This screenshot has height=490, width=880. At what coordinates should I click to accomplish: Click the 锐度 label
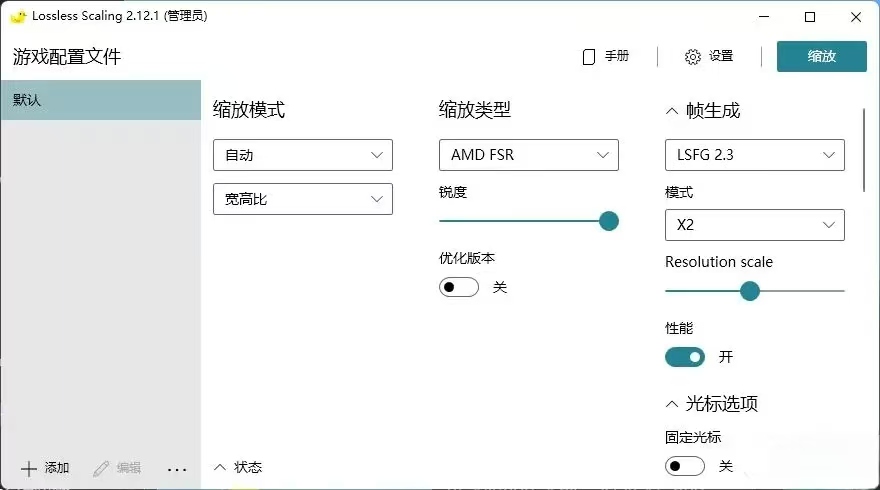pyautogui.click(x=453, y=193)
